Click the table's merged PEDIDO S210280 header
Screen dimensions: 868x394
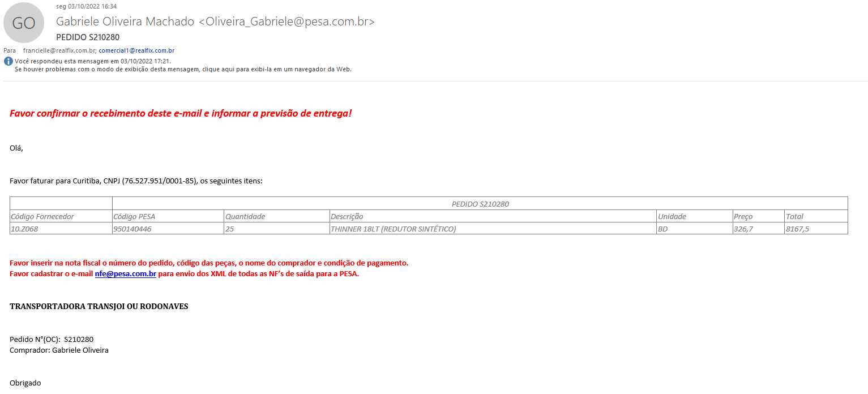click(480, 204)
